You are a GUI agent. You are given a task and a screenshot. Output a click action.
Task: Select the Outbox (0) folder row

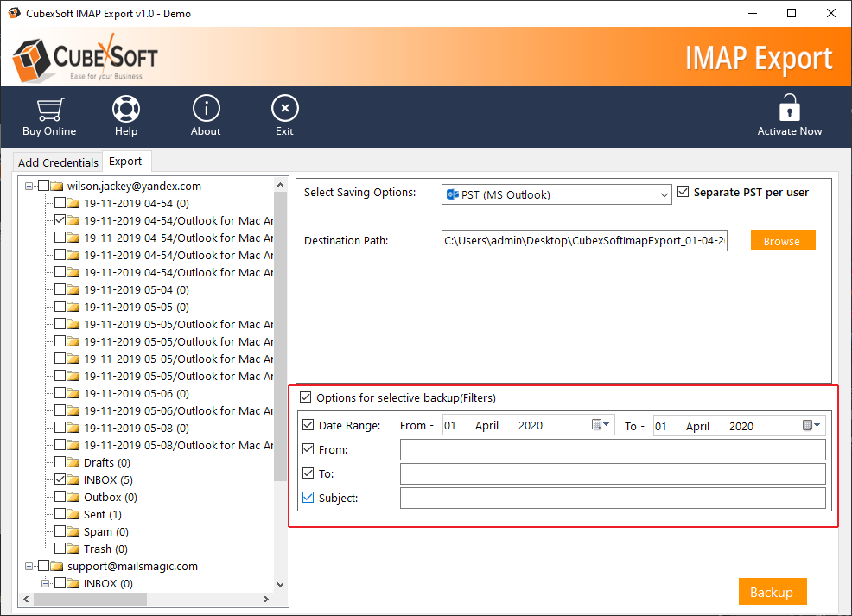(x=111, y=497)
